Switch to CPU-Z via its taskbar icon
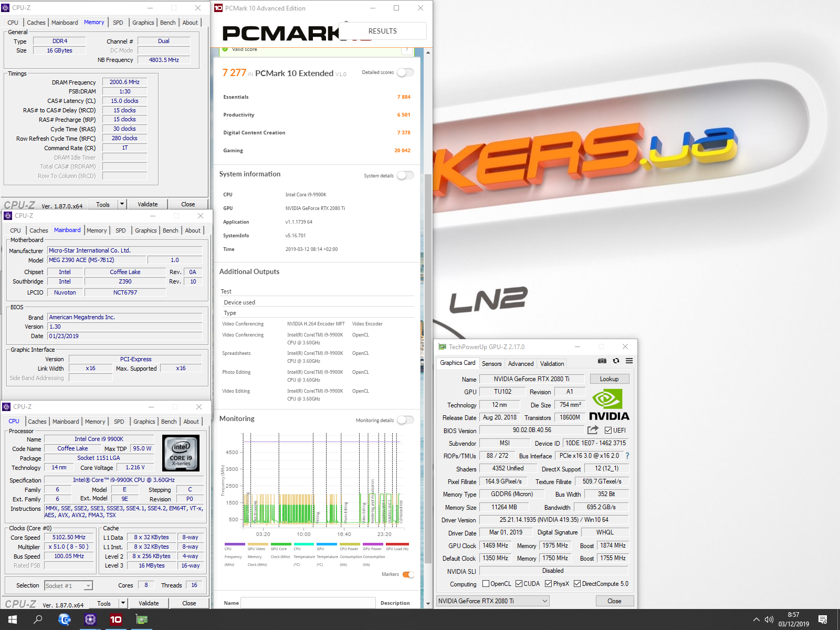The height and width of the screenshot is (630, 840). pos(90,619)
